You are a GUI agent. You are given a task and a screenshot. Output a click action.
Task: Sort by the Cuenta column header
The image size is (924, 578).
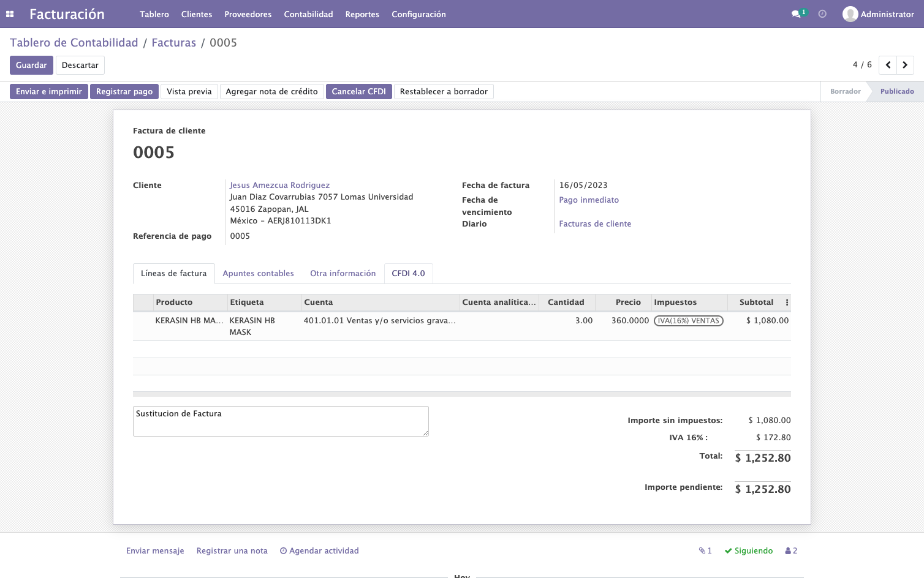tap(381, 302)
